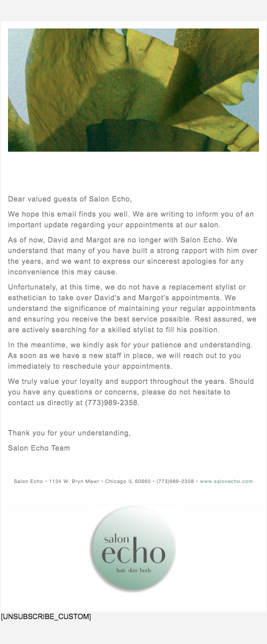Viewport: 267px width, 644px height.
Task: Click the "Dear valued guests" greeting line
Action: (70, 199)
